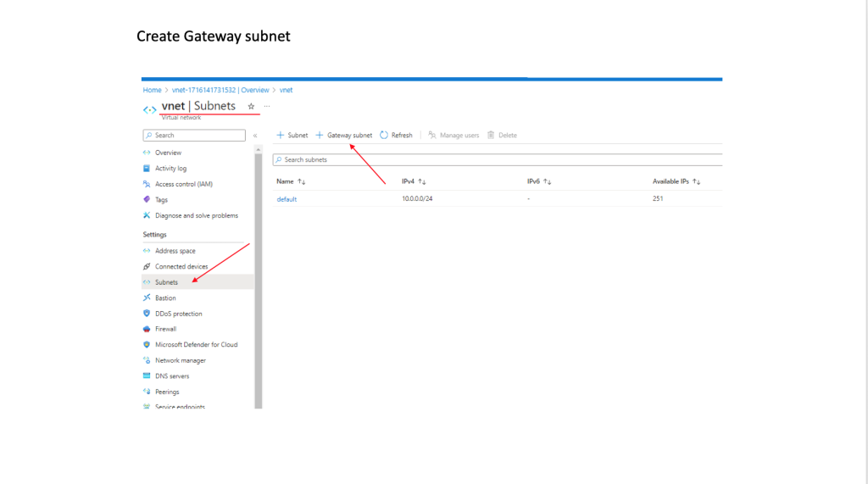Click the Home breadcrumb link
This screenshot has height=484, width=868.
(x=152, y=90)
